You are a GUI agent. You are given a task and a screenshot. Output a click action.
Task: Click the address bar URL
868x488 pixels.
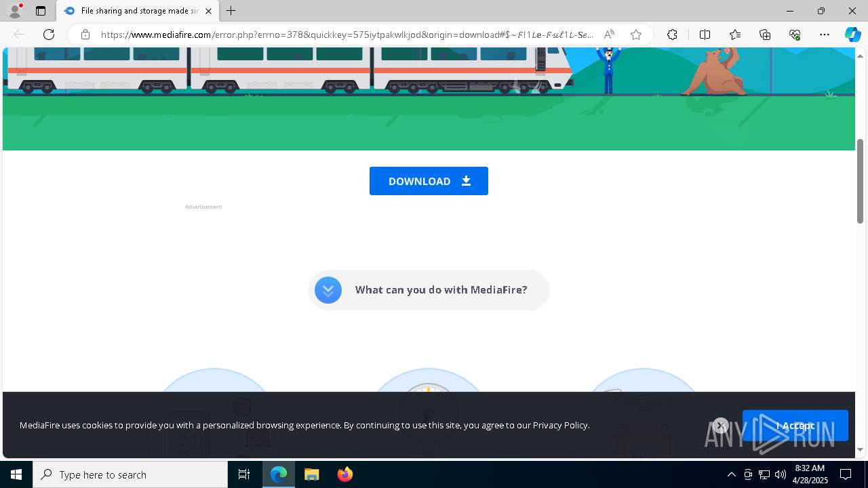(347, 35)
